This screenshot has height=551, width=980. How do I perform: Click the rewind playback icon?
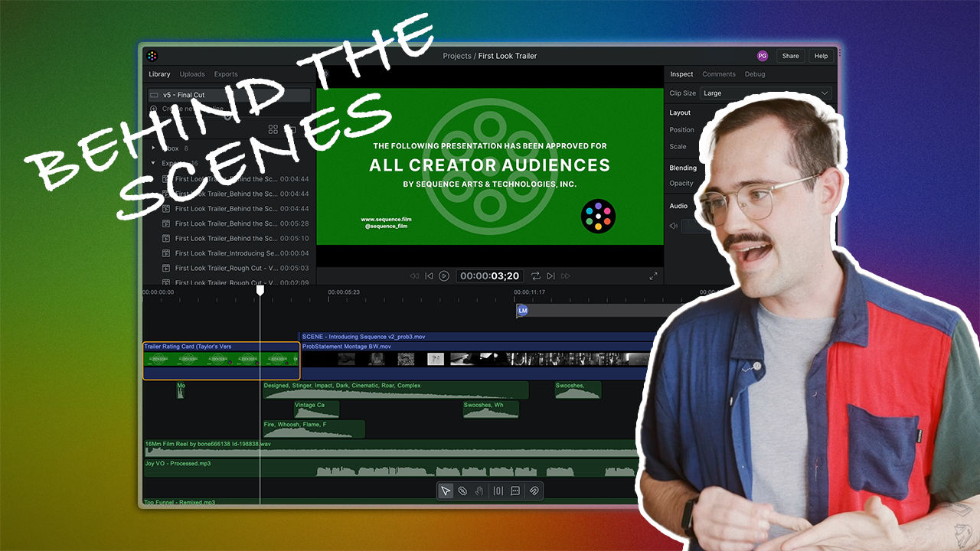tap(414, 275)
